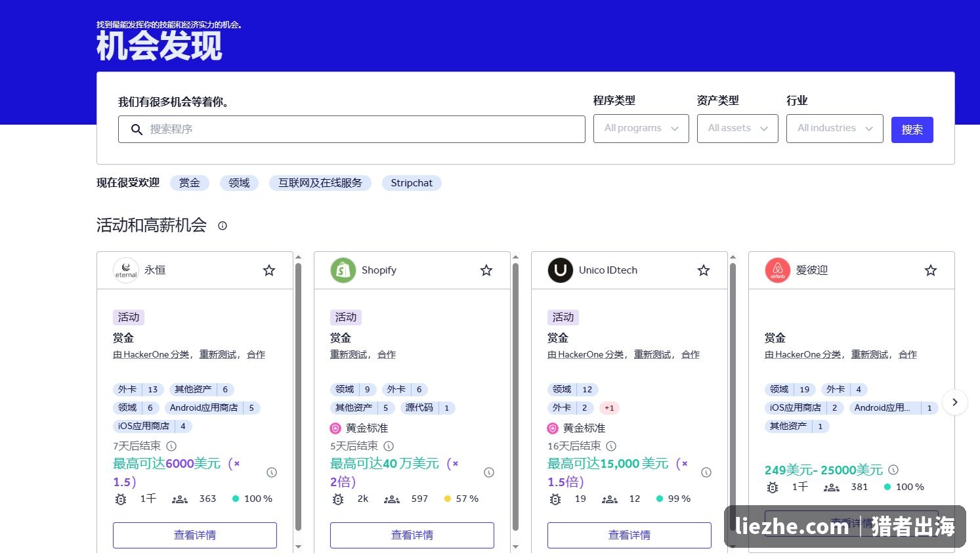
Task: Click the Unico IDtech card scrollbar thumb
Action: click(733, 397)
